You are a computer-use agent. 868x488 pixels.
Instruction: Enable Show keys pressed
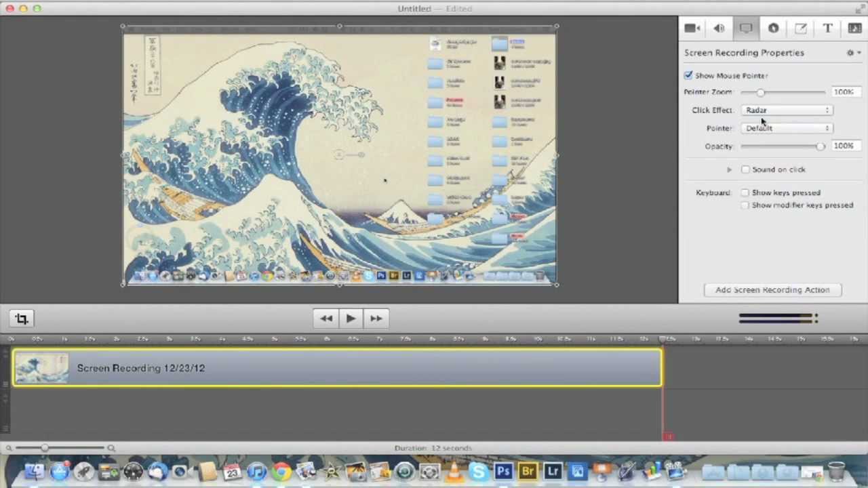point(745,192)
